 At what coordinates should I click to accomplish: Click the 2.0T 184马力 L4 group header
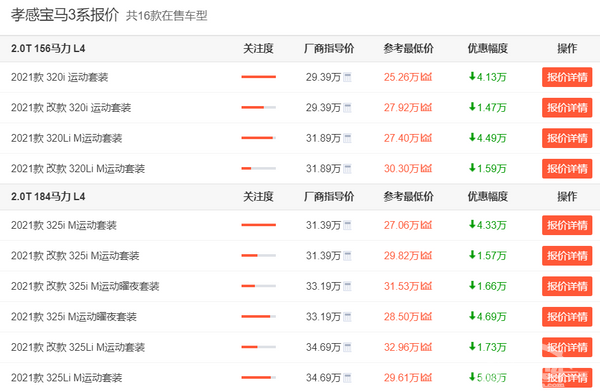pyautogui.click(x=48, y=197)
